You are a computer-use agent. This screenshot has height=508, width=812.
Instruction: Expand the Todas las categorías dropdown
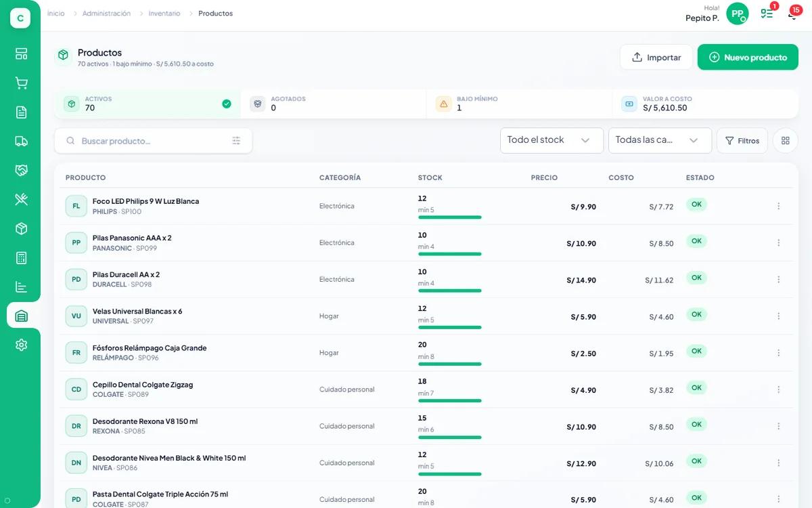tap(660, 140)
